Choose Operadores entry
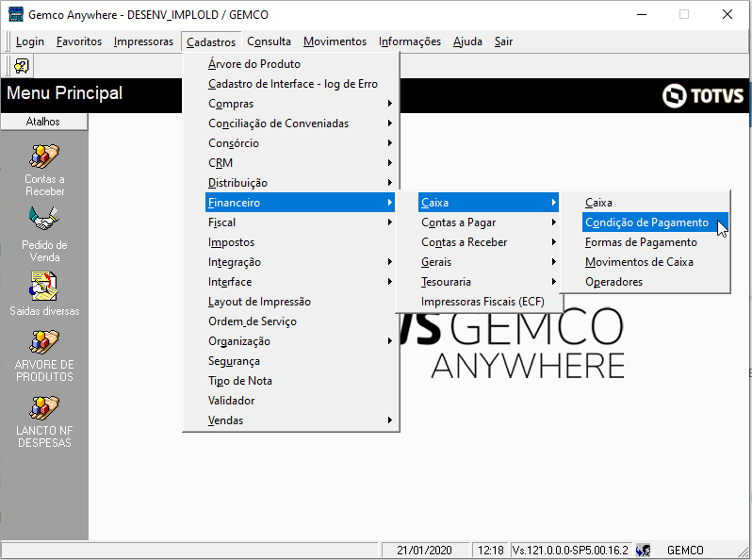This screenshot has height=560, width=752. point(655,282)
